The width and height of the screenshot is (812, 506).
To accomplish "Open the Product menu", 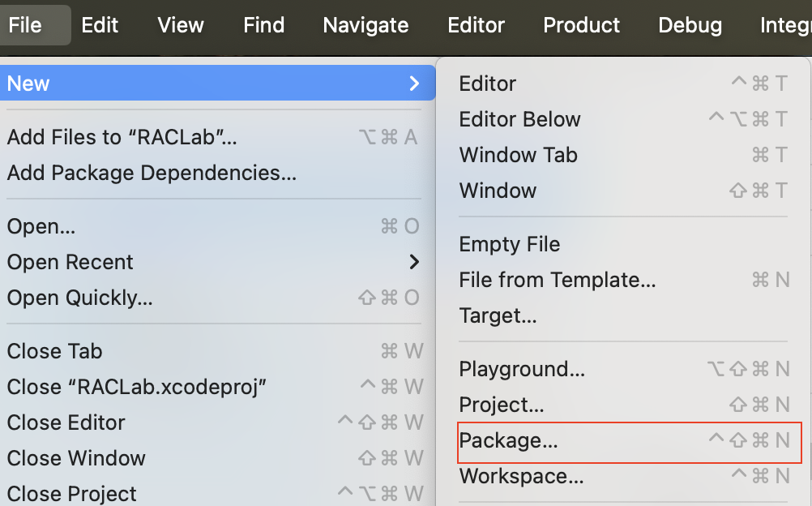I will pyautogui.click(x=581, y=25).
